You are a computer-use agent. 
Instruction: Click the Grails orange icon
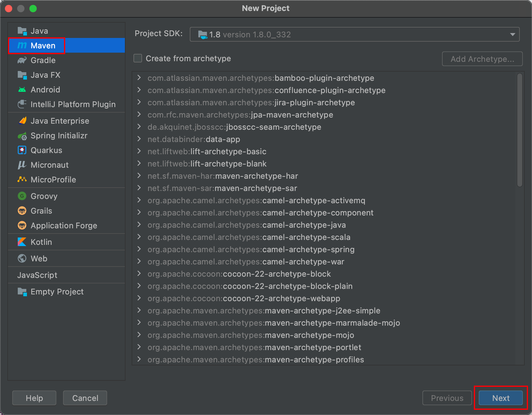pos(22,211)
